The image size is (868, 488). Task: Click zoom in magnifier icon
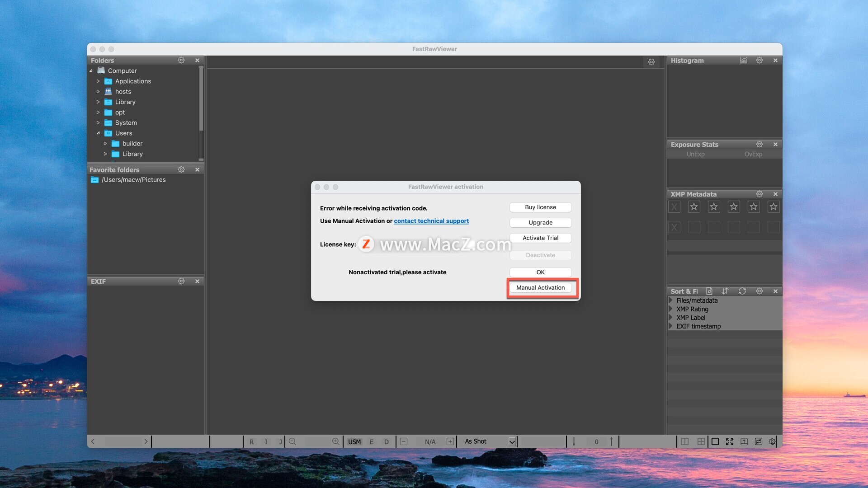pos(335,441)
